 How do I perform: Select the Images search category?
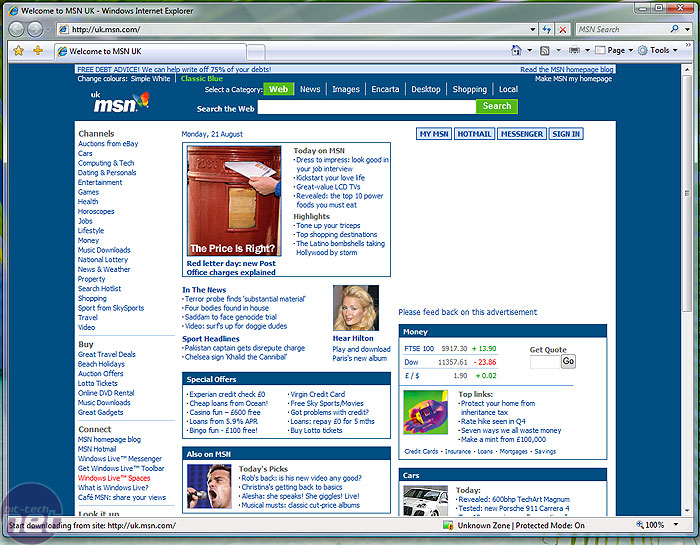click(346, 89)
